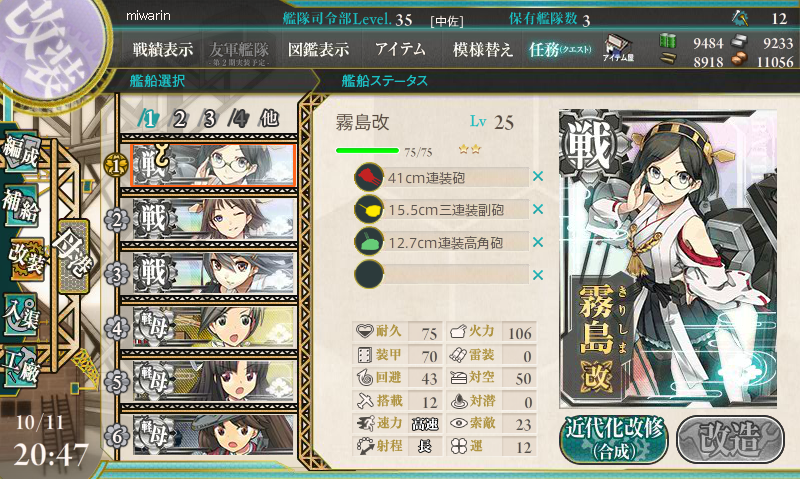Screen dimensions: 800x479
Task: Open the 図鑑表示 encyclopedia menu
Action: pyautogui.click(x=318, y=49)
